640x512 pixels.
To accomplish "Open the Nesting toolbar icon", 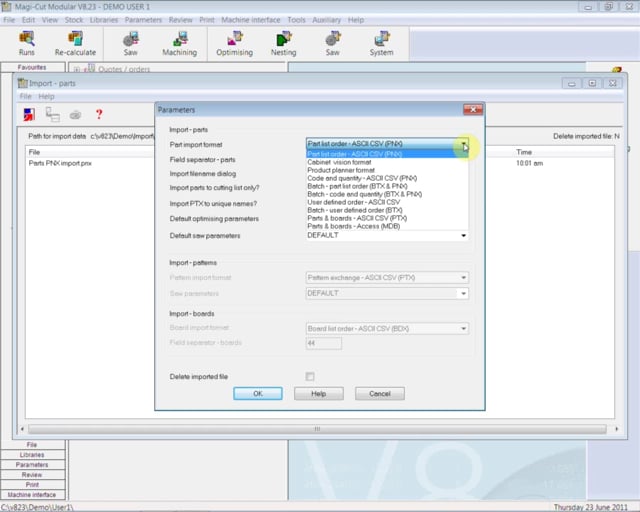I will pos(284,43).
